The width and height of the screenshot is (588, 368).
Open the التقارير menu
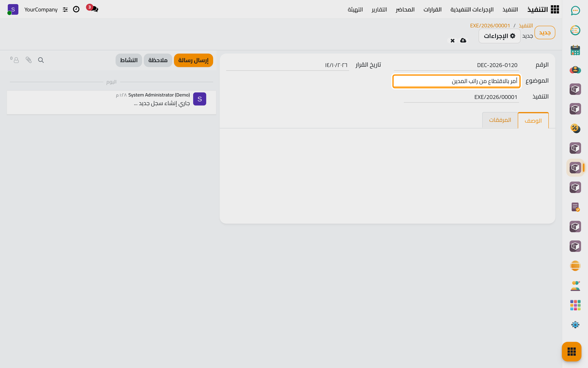[x=379, y=10]
